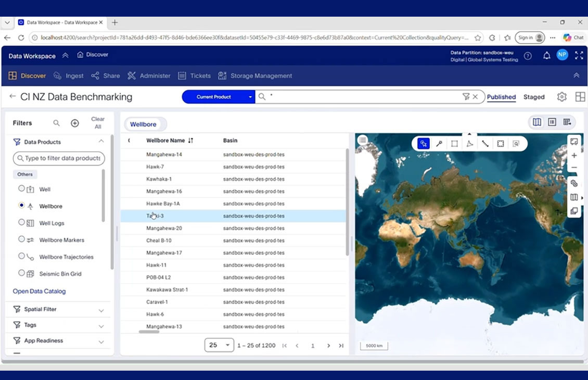The height and width of the screenshot is (380, 588).
Task: Select the rectangle draw tool on the map
Action: pos(454,144)
